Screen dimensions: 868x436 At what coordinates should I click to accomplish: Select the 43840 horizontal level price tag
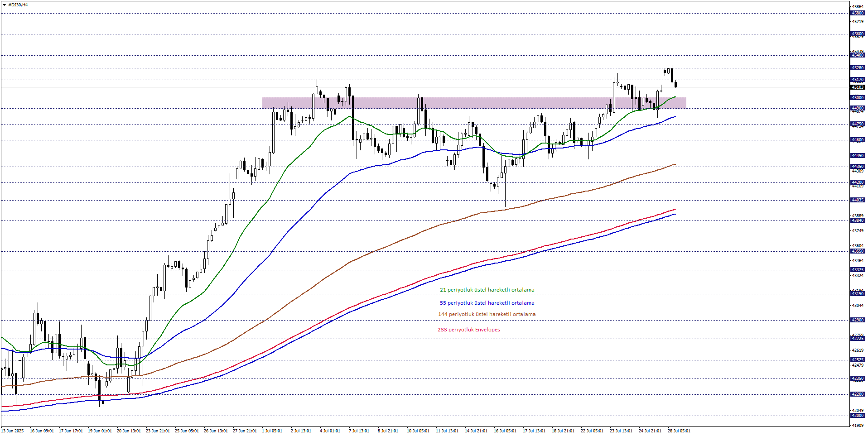(x=858, y=220)
